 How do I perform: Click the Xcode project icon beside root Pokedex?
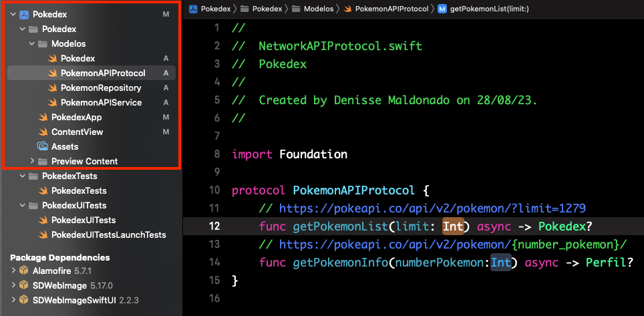24,14
